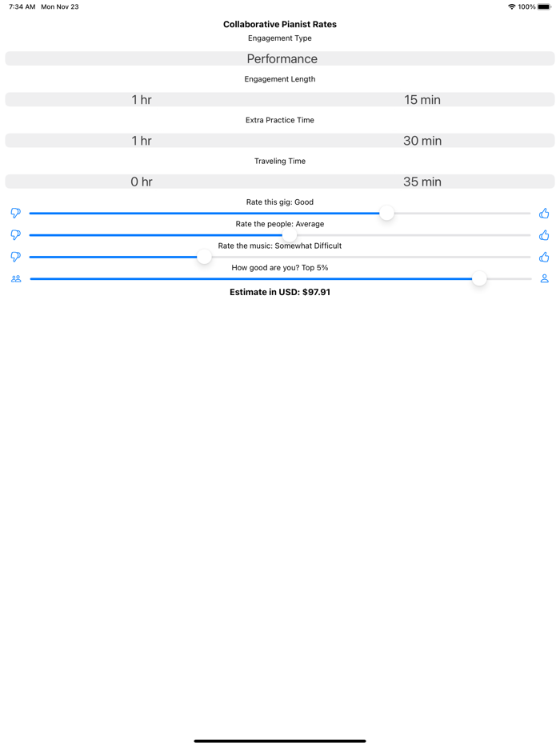
Task: Tap thumbs-down icon beside people rating slider
Action: pyautogui.click(x=15, y=235)
